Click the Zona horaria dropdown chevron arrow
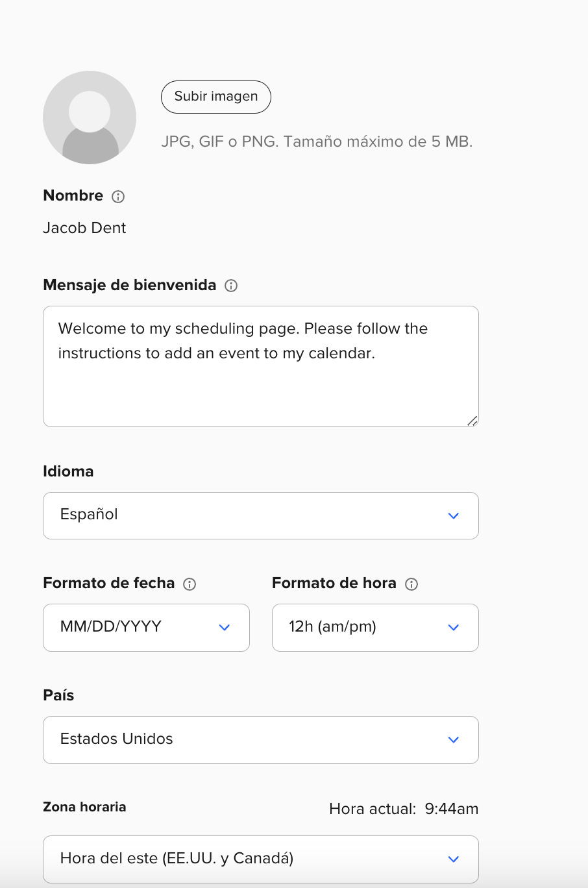The width and height of the screenshot is (588, 888). point(454,859)
